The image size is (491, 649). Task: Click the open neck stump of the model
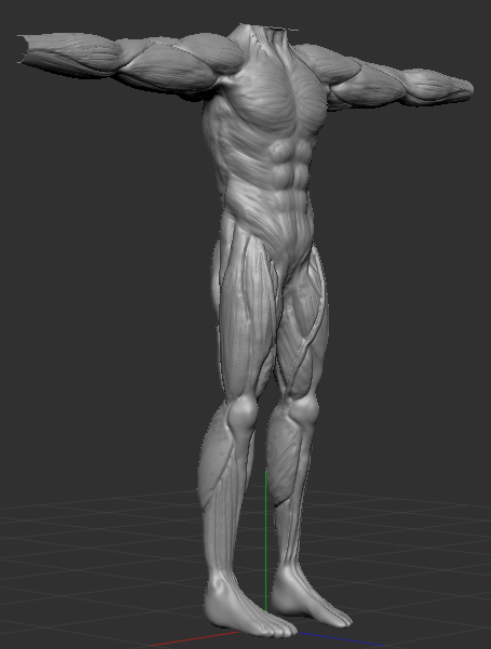tap(265, 29)
